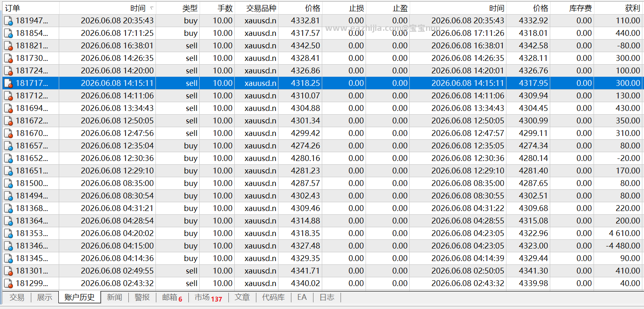Click order number 181947…
Screen dimensions: 644x309
32,21
